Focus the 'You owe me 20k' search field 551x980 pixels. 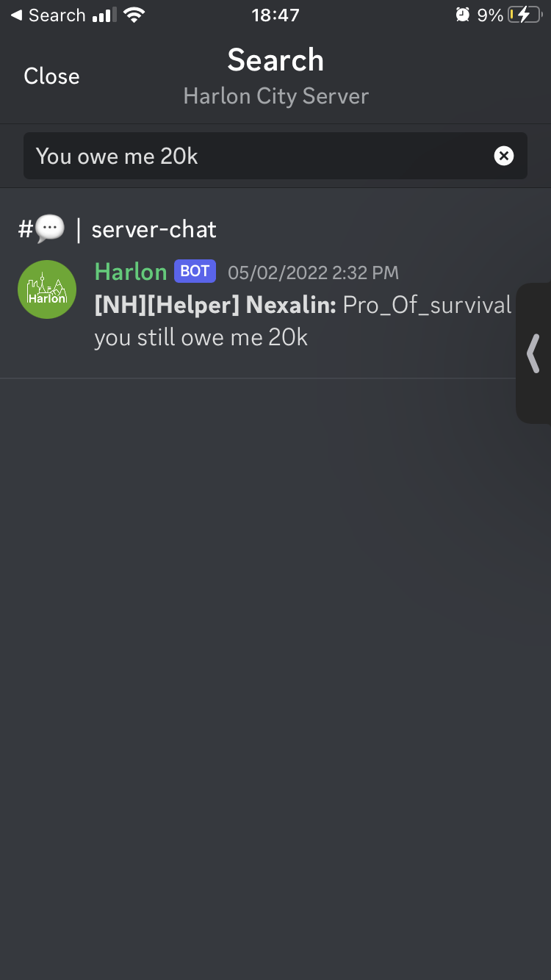coord(275,156)
